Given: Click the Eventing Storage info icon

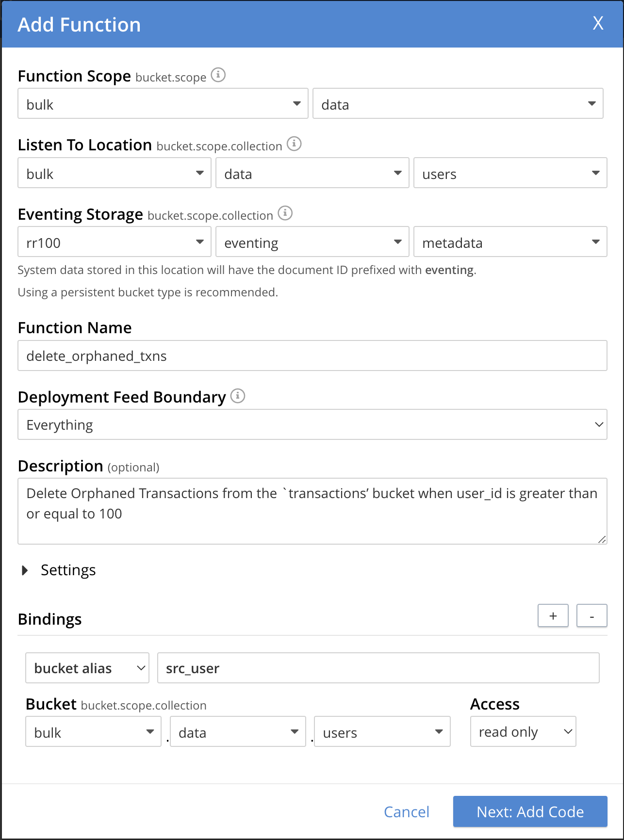Looking at the screenshot, I should (285, 213).
